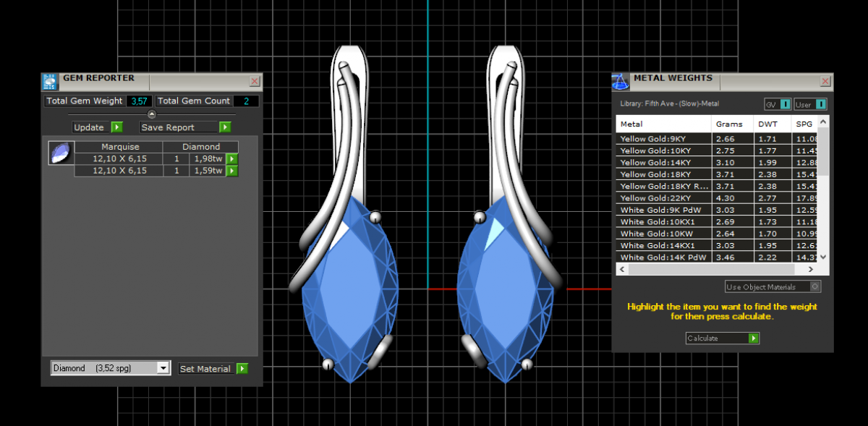868x426 pixels.
Task: Select the White Gold:10KW row
Action: pos(718,234)
